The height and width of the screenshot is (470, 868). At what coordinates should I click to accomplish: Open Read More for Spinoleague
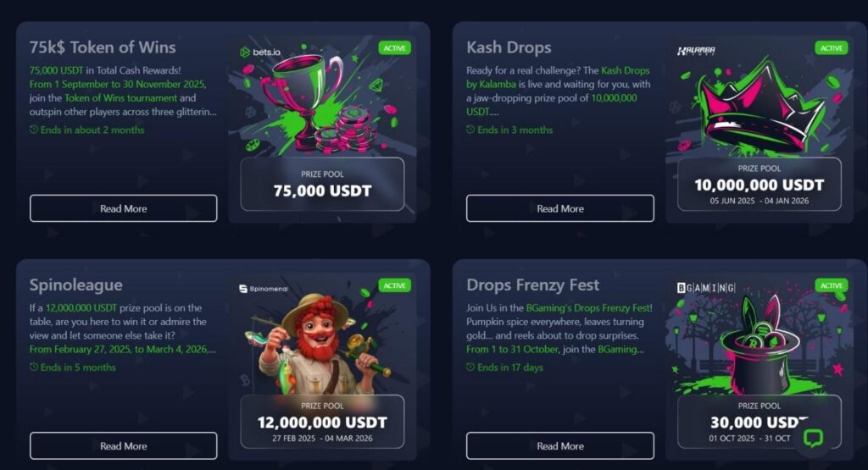[x=124, y=445]
